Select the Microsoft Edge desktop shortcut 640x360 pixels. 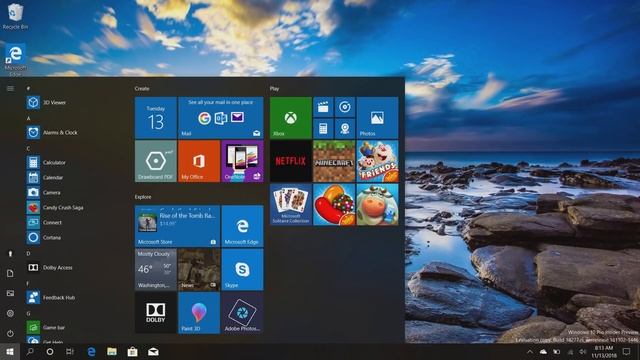[16, 60]
